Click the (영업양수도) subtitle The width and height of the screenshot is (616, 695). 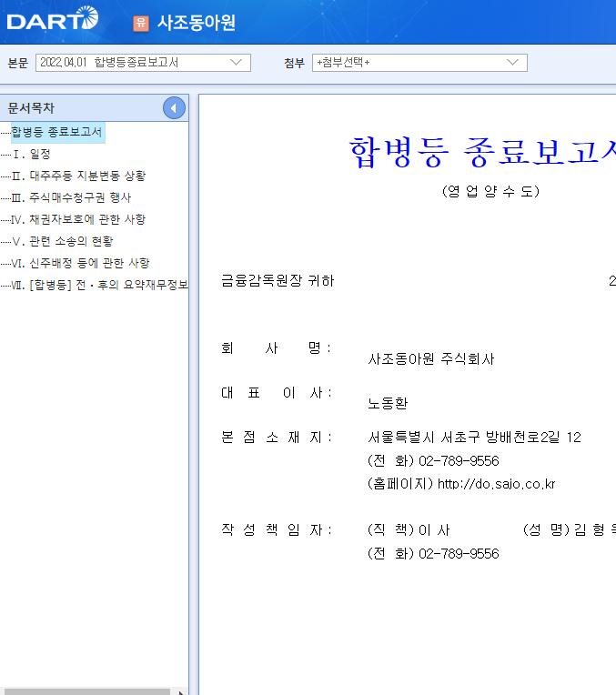(491, 191)
